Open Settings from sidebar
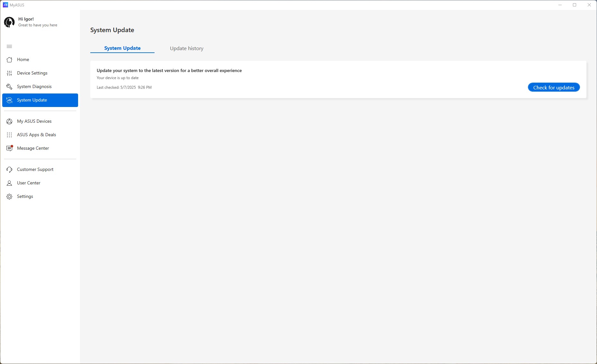Screen dimensions: 597x364 click(x=40, y=197)
